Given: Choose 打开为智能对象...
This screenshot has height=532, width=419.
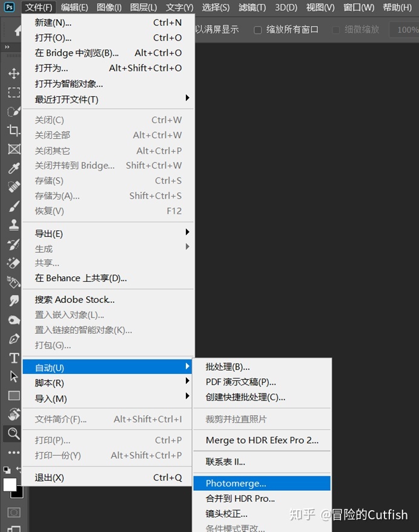Looking at the screenshot, I should [107, 84].
